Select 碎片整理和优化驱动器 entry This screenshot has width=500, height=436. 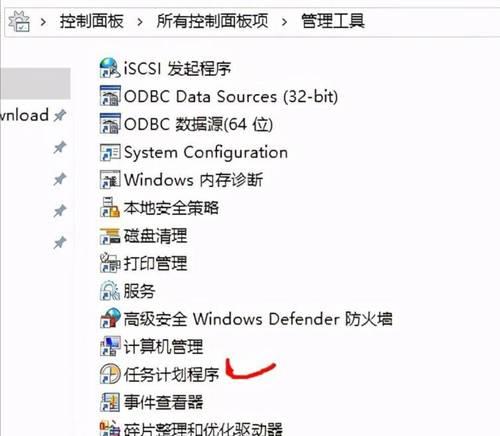pyautogui.click(x=191, y=429)
